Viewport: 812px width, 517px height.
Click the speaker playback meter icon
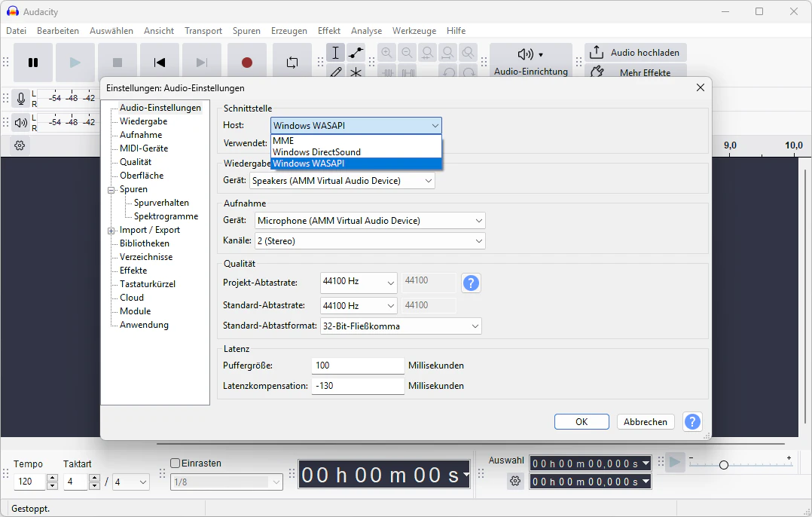click(21, 123)
